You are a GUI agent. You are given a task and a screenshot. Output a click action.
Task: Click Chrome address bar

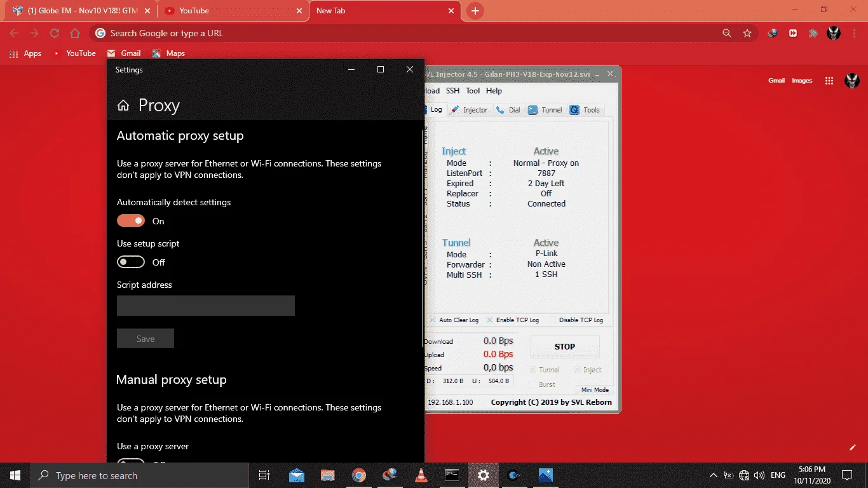(407, 33)
